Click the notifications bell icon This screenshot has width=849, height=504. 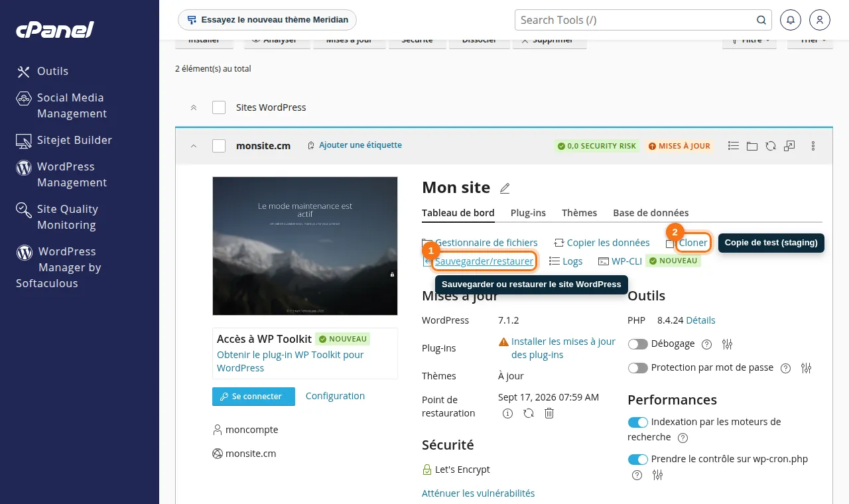[791, 20]
